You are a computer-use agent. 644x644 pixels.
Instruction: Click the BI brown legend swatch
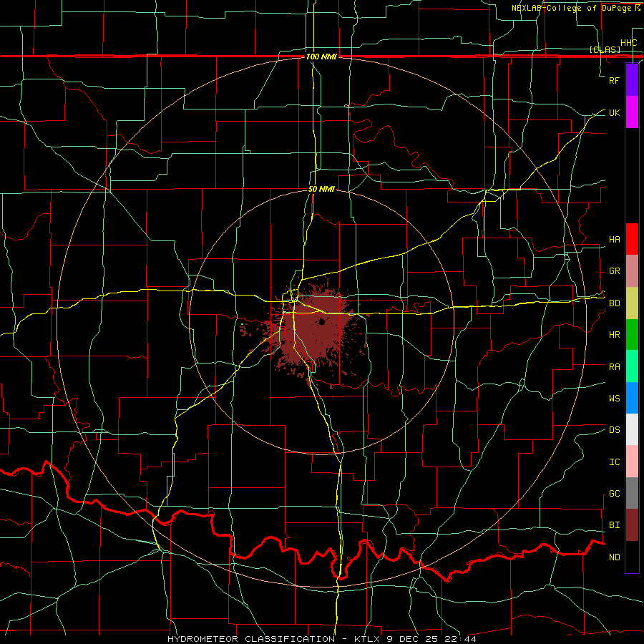[632, 525]
